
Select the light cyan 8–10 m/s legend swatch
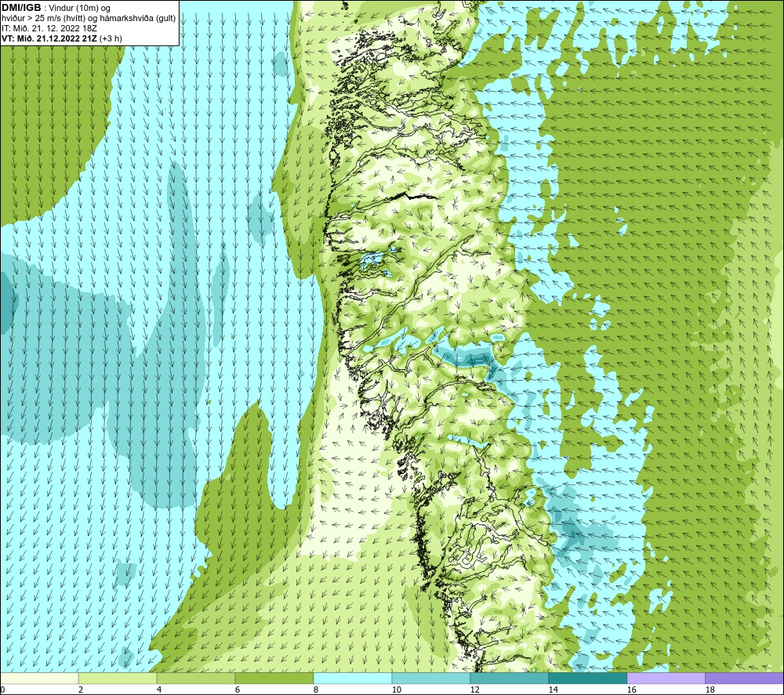353,679
